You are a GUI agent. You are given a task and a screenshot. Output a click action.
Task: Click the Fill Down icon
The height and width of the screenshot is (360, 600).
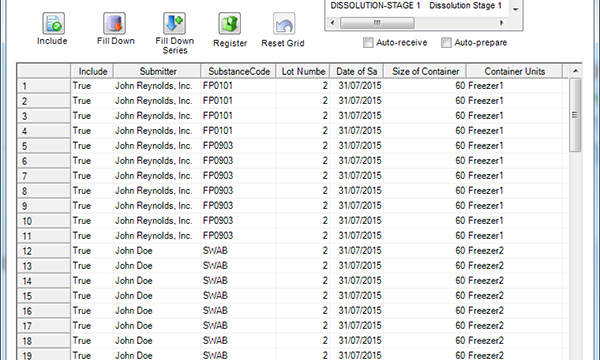(114, 23)
